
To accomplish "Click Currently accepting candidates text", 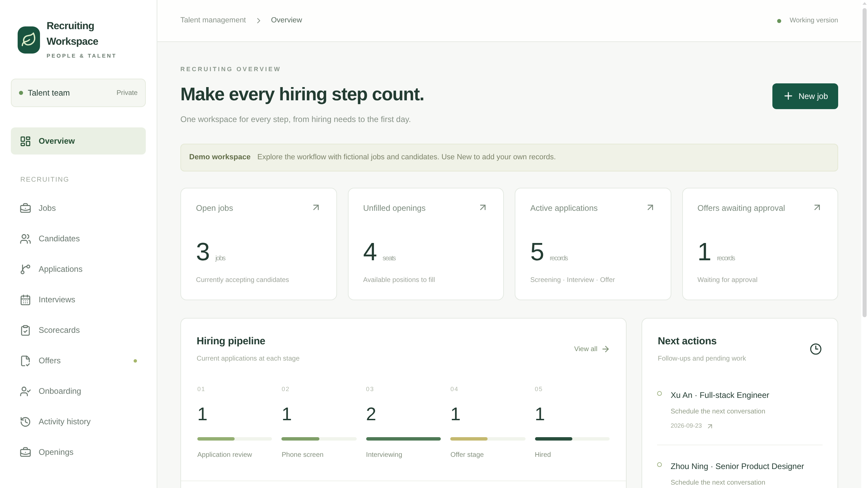I will (x=242, y=280).
